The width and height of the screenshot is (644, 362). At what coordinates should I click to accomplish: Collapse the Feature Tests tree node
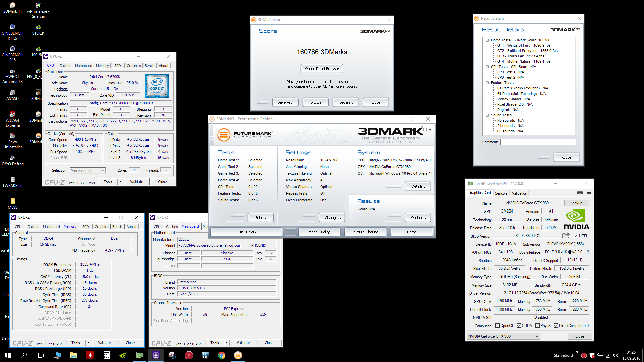[487, 83]
